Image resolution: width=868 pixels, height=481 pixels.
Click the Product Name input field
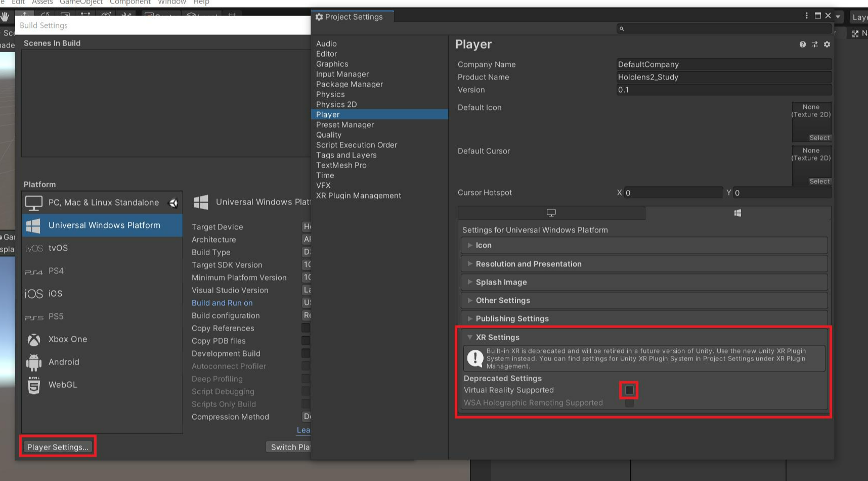(724, 77)
